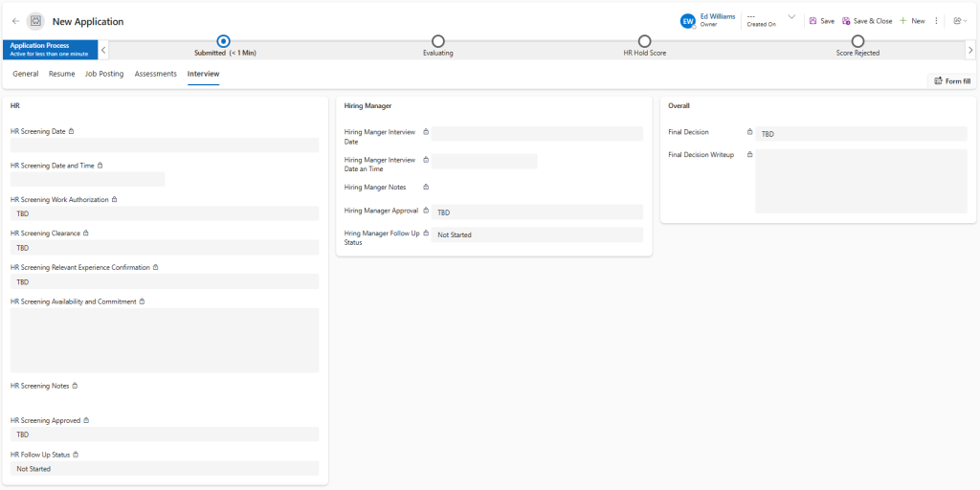Image resolution: width=980 pixels, height=490 pixels.
Task: Click lock icon by HR Screening Clearance
Action: tap(85, 234)
